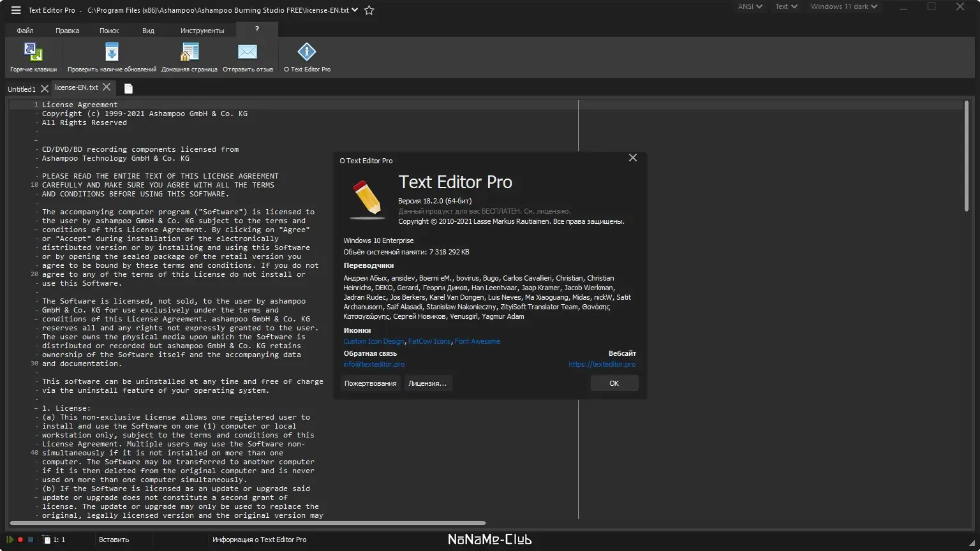Open the FatCow Icons link
Screen dimensions: 980x551
point(429,341)
